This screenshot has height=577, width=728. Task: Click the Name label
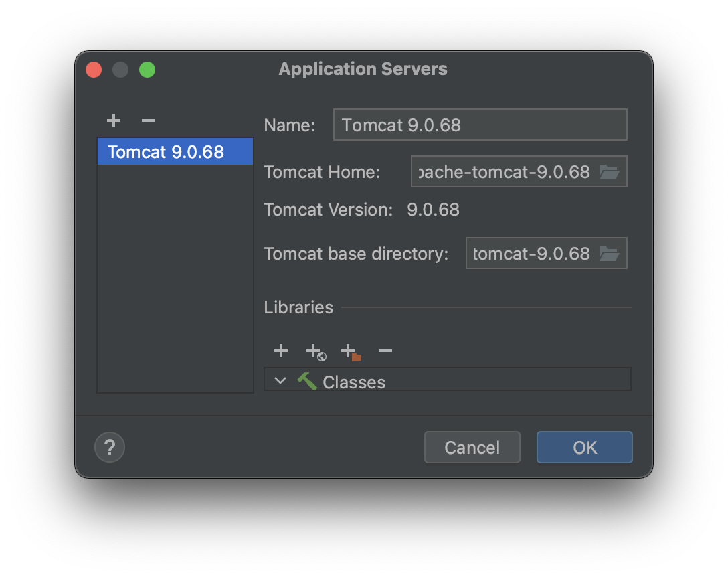[290, 125]
